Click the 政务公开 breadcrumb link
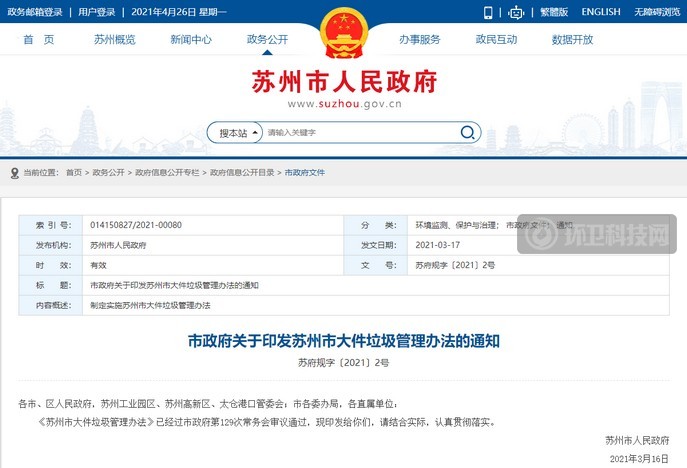 [109, 173]
